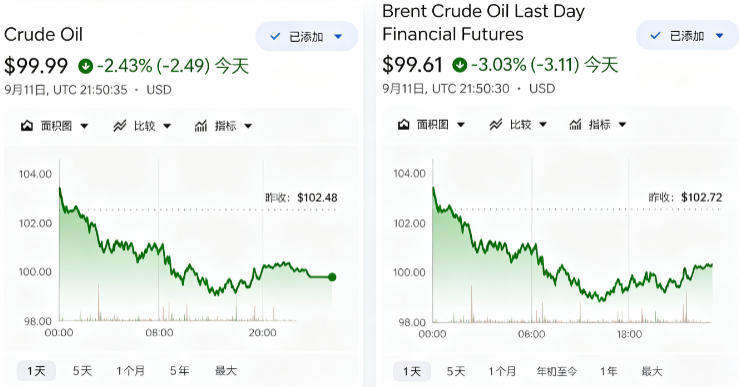
Task: Toggle the 已添加 checkmark for Crude Oil
Action: 275,36
